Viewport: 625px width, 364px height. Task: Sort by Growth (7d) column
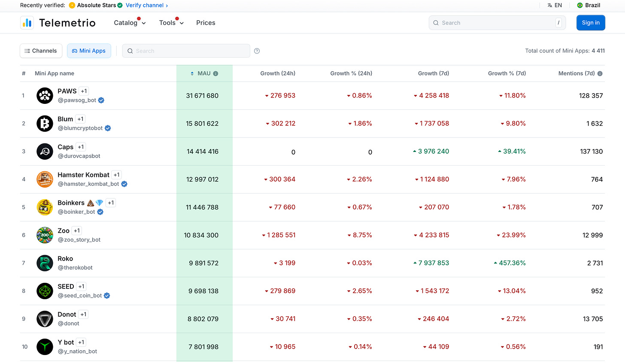tap(434, 73)
